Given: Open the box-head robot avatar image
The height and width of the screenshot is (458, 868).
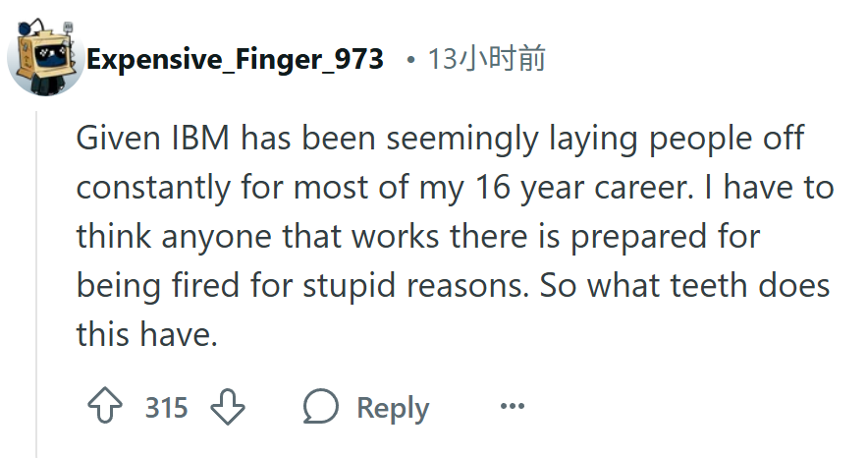Looking at the screenshot, I should pyautogui.click(x=45, y=56).
